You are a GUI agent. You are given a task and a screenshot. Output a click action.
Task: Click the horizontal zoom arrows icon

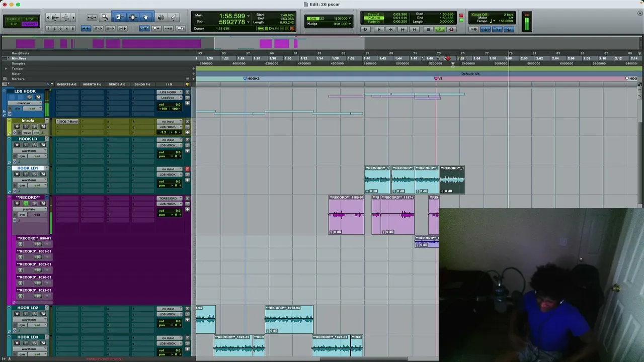click(92, 18)
